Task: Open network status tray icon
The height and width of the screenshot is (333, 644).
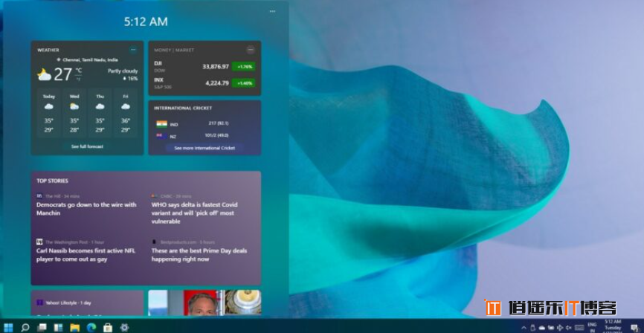Action: [560, 328]
